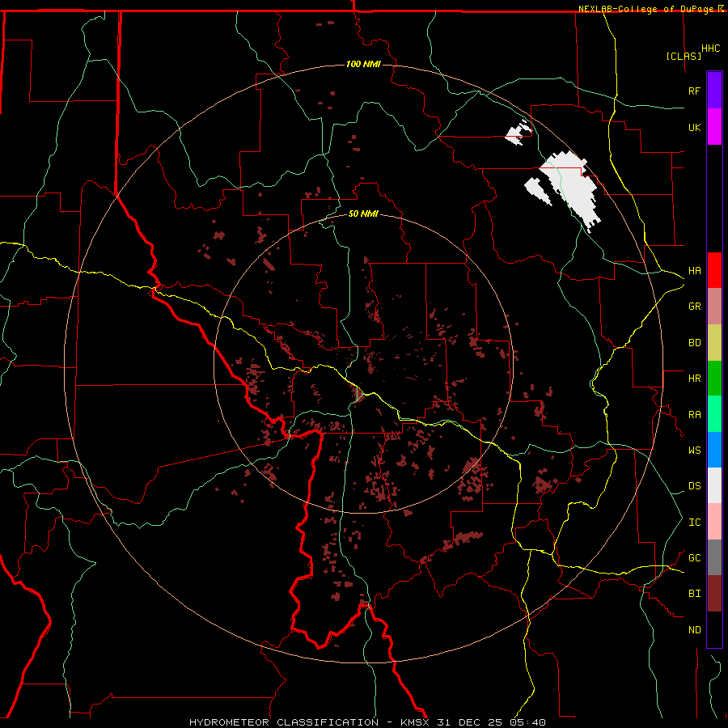Click the BI brown legend swatch
728x728 pixels.
[714, 594]
